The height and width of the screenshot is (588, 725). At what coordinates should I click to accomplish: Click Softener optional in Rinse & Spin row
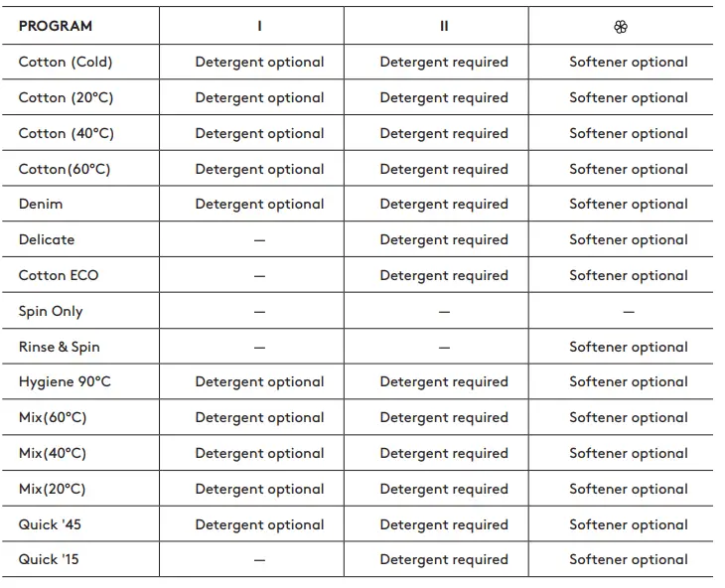(x=629, y=347)
